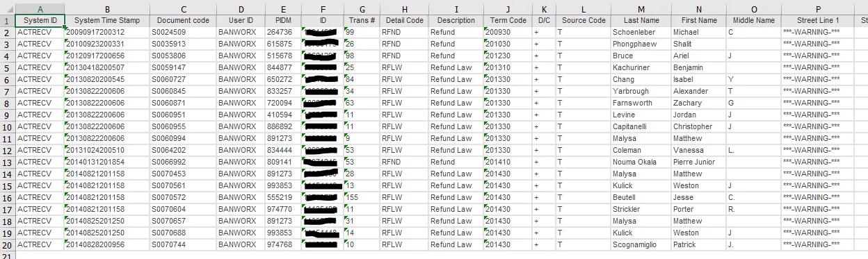Image resolution: width=868 pixels, height=259 pixels.
Task: Click the System ID header cell
Action: tap(40, 21)
